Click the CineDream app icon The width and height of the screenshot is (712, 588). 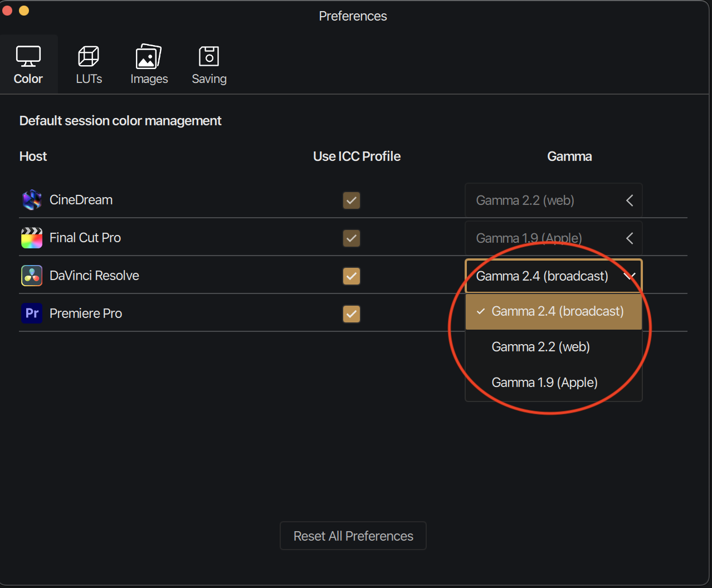tap(32, 200)
